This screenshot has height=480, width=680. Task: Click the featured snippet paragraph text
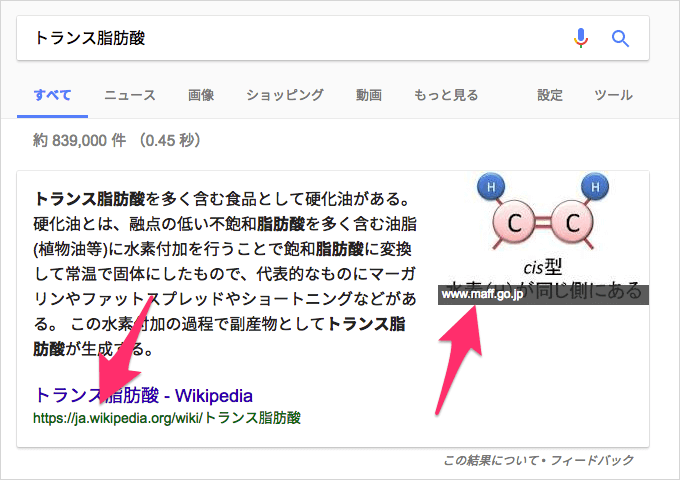225,274
